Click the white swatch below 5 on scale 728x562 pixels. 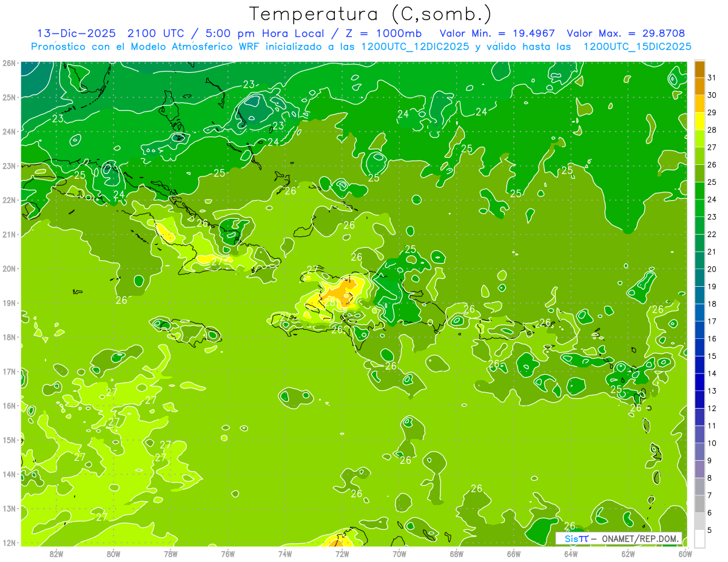pos(700,538)
